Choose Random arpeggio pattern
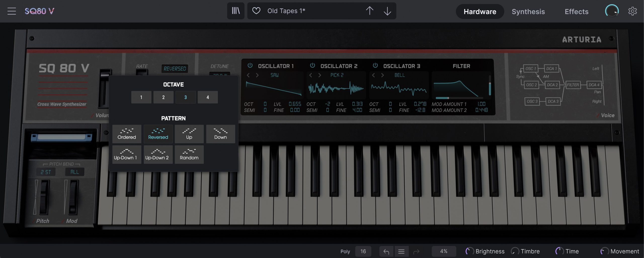 tap(189, 155)
